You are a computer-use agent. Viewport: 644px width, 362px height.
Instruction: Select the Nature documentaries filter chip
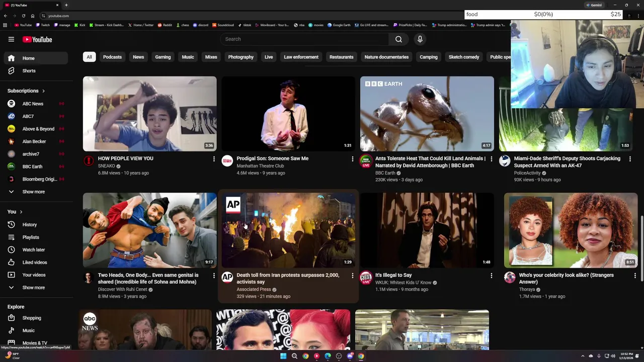[386, 57]
